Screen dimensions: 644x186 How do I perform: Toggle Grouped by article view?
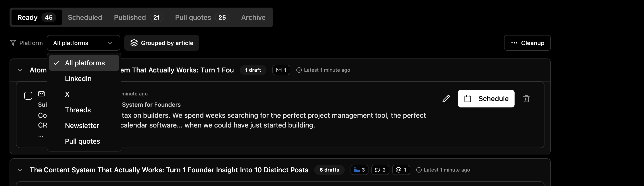pos(162,43)
